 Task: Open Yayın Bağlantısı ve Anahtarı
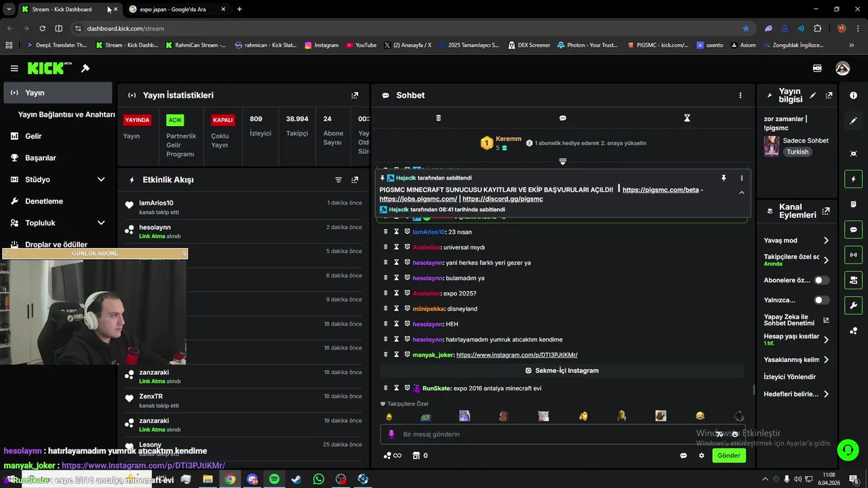tap(66, 115)
